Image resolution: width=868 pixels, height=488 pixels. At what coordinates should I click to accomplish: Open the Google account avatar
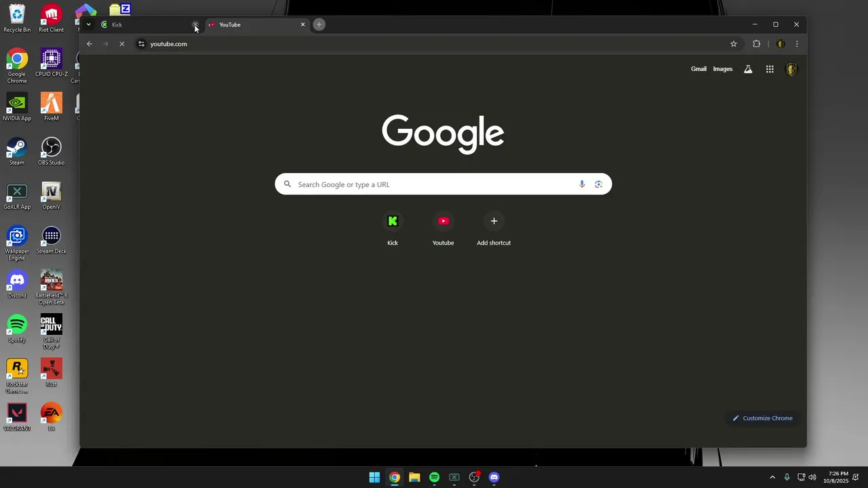point(791,69)
